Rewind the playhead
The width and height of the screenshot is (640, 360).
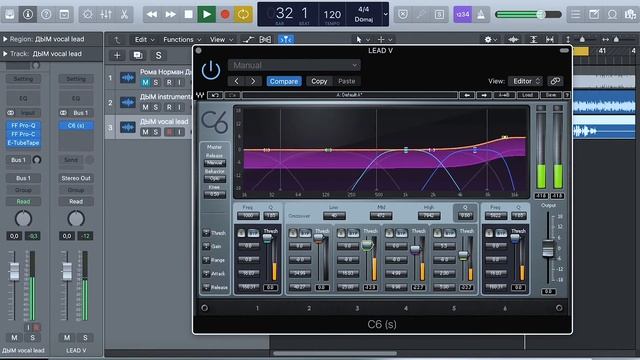pyautogui.click(x=152, y=15)
